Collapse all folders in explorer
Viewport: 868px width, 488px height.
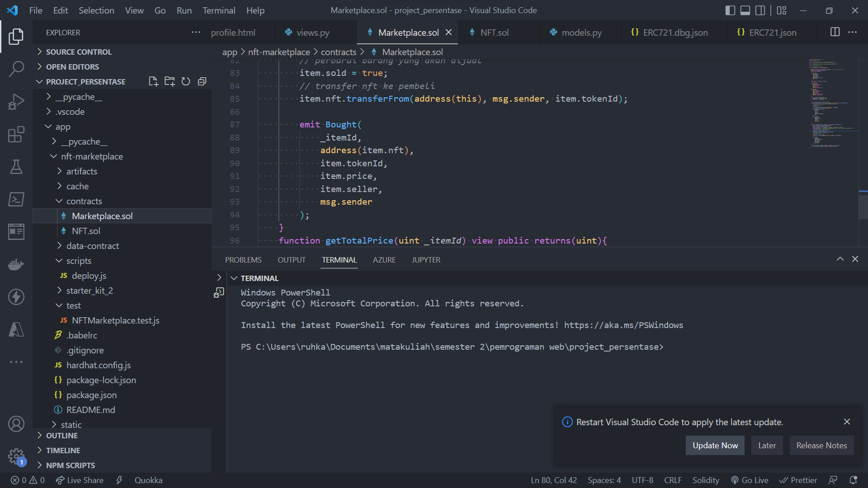click(202, 81)
